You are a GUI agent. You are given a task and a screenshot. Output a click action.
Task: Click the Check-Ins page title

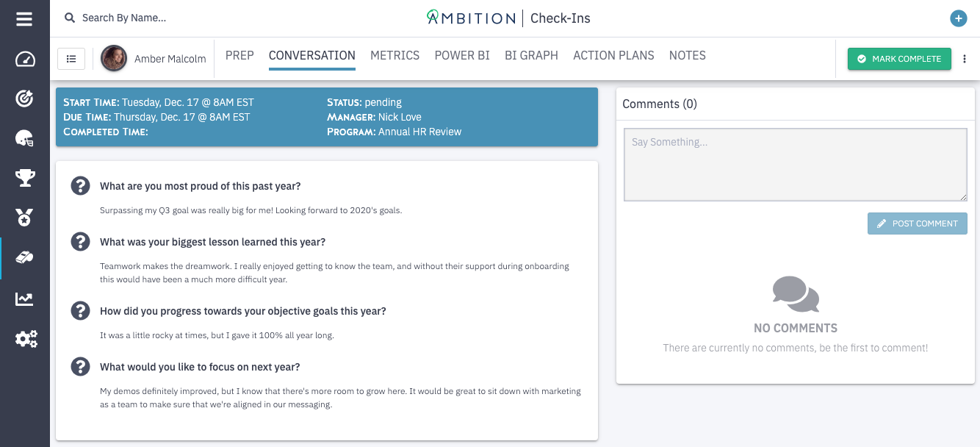tap(561, 18)
